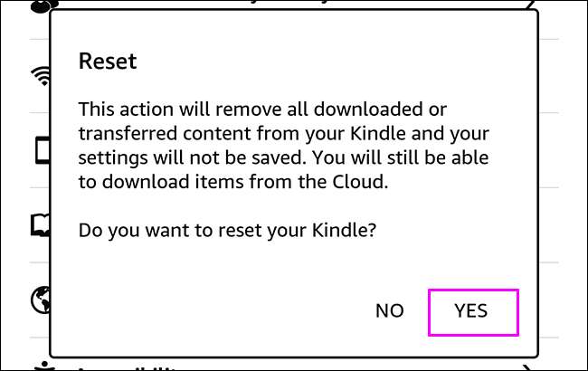
Task: Click the "Do you want to reset" question
Action: click(x=227, y=230)
